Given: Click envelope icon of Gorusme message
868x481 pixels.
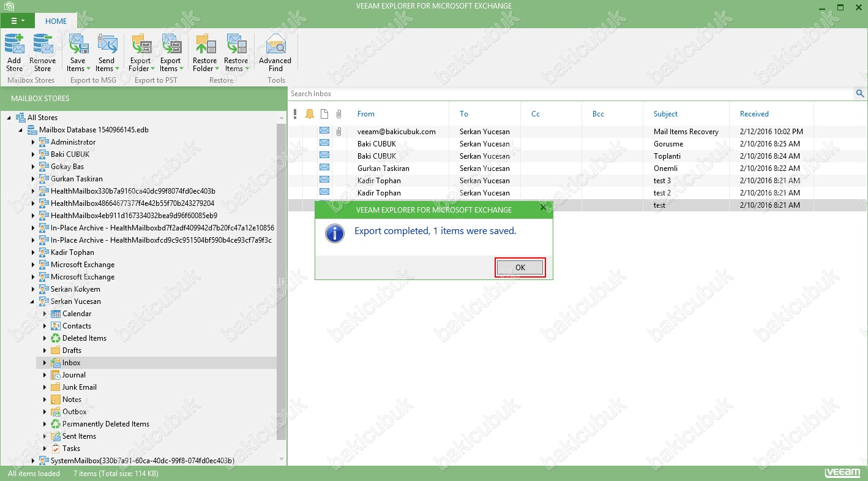Looking at the screenshot, I should coord(324,143).
